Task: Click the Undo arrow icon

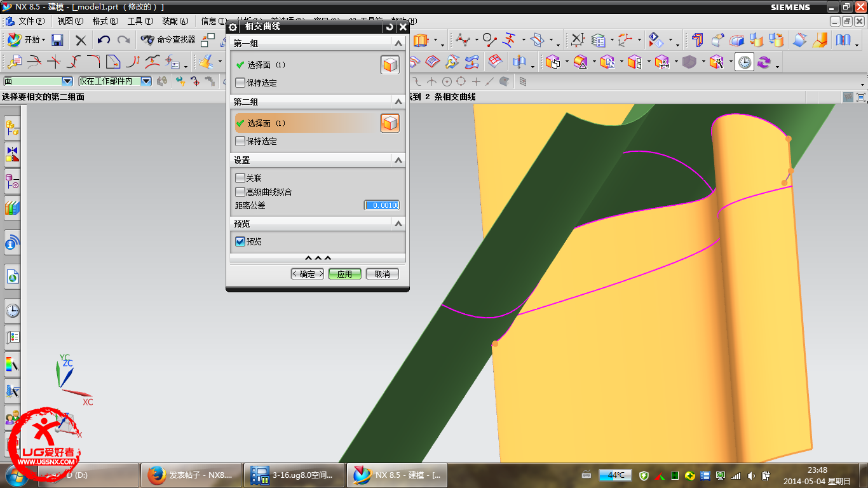Action: click(x=104, y=40)
